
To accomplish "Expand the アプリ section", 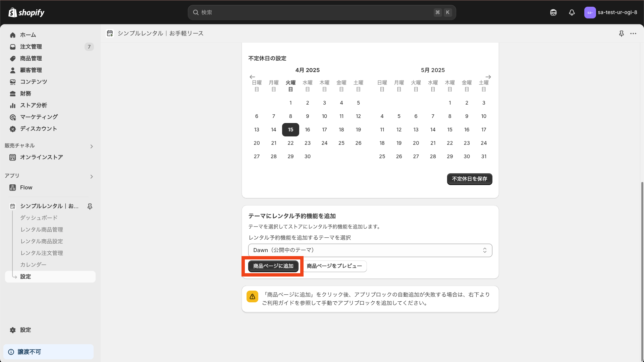I will point(92,177).
